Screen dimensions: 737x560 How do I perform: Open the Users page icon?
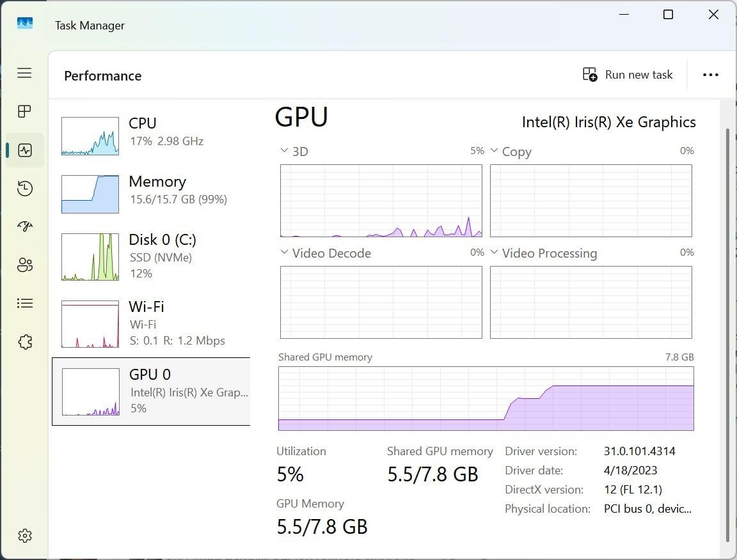pyautogui.click(x=24, y=265)
